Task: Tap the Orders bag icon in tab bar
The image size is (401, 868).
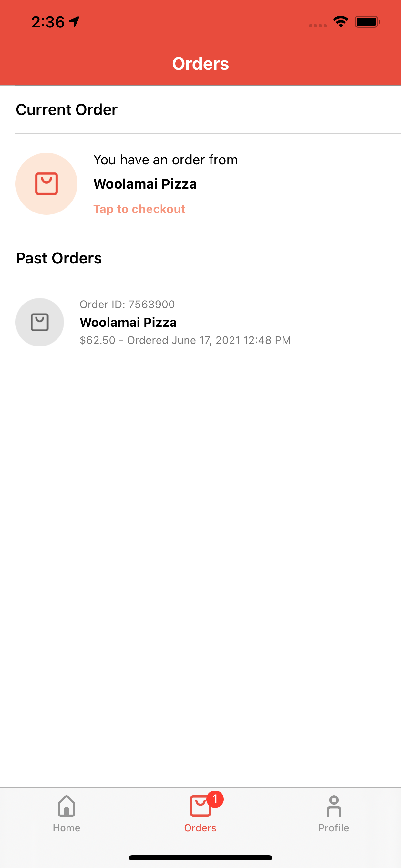Action: point(200,807)
